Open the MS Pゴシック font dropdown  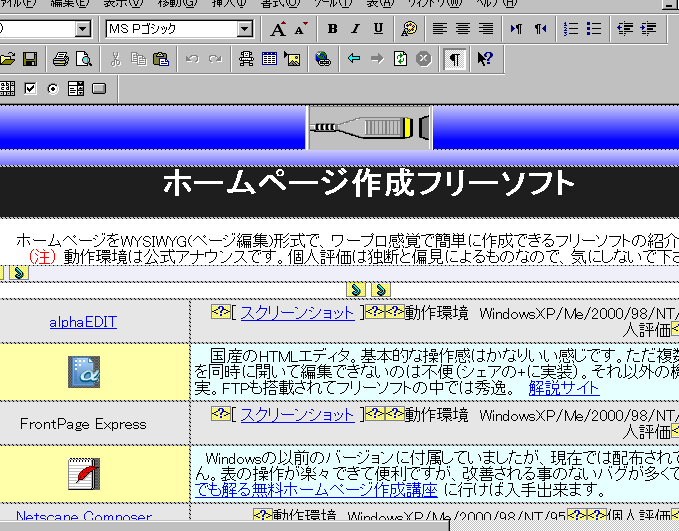[x=245, y=29]
